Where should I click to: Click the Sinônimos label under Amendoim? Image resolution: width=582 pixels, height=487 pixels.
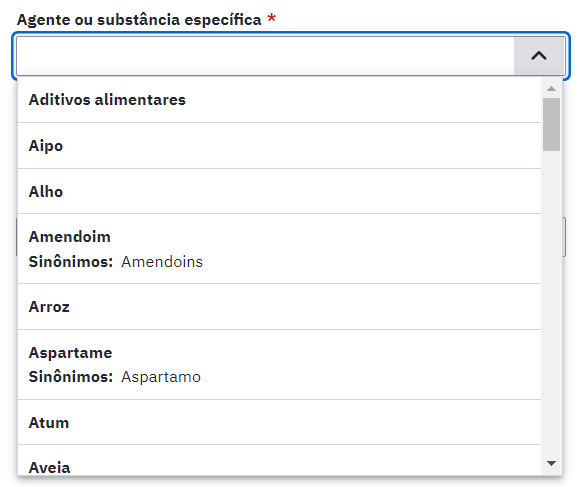tap(71, 262)
